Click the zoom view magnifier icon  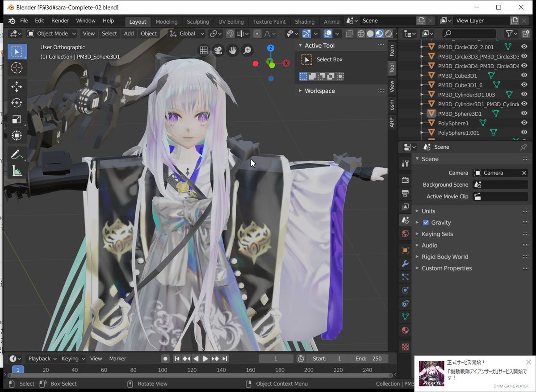point(247,50)
